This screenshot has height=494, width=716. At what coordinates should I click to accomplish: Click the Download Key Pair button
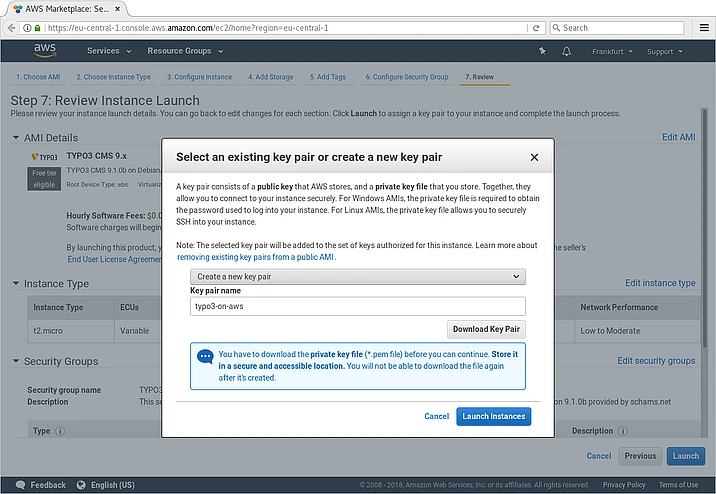[486, 329]
